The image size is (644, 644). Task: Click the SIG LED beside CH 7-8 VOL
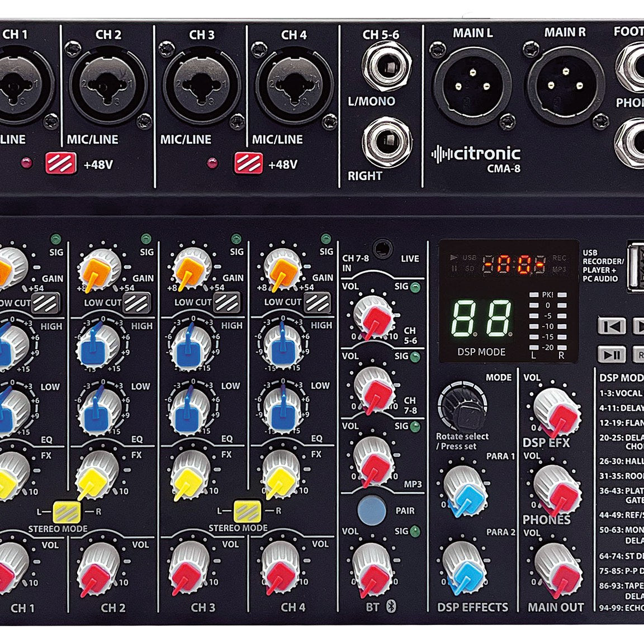(415, 357)
